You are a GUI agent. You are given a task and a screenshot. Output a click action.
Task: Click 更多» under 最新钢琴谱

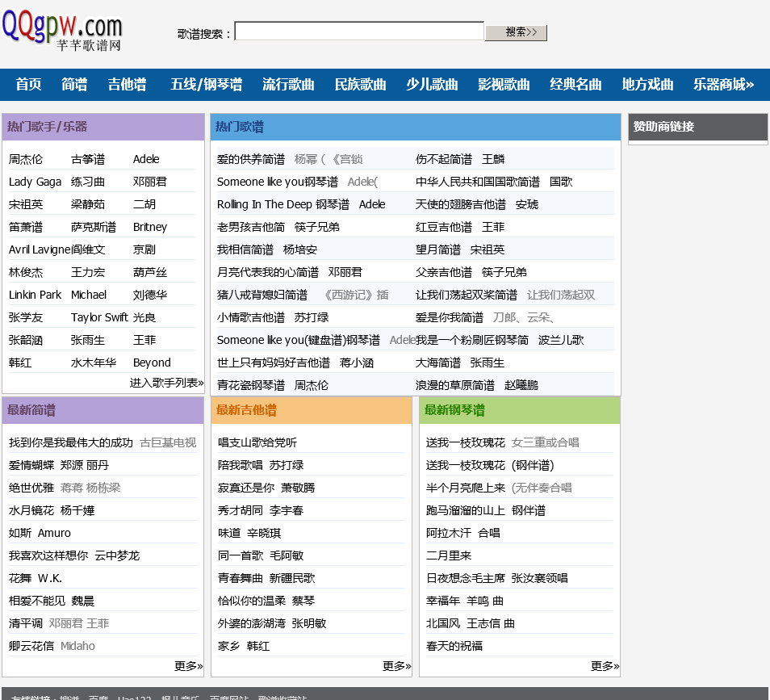[x=605, y=666]
